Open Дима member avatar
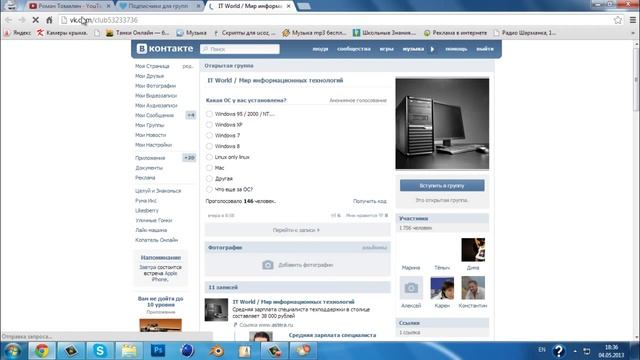 (473, 250)
